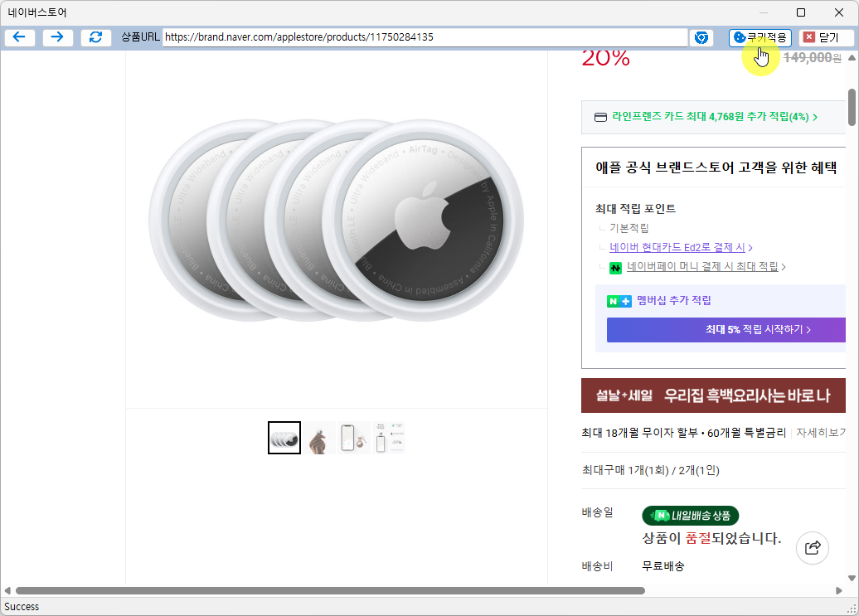The height and width of the screenshot is (616, 859).
Task: Click the N+ membership badge
Action: 619,301
